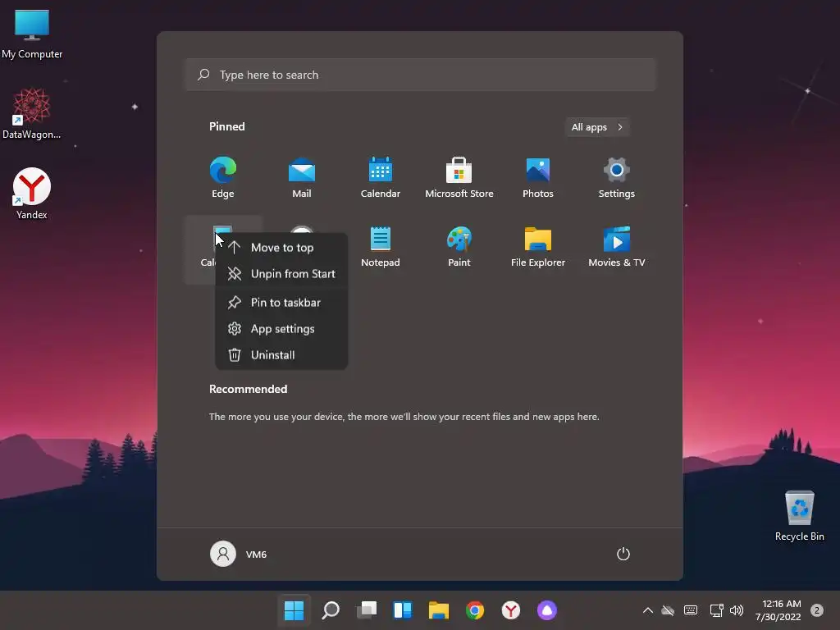Open the clock showing 12:16 AM
Screen dimensions: 840x630
point(778,610)
